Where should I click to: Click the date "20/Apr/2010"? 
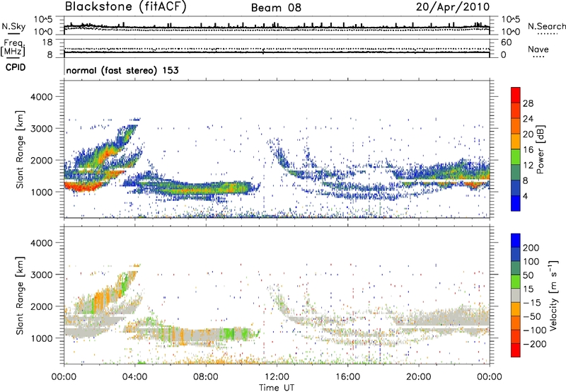pyautogui.click(x=453, y=7)
